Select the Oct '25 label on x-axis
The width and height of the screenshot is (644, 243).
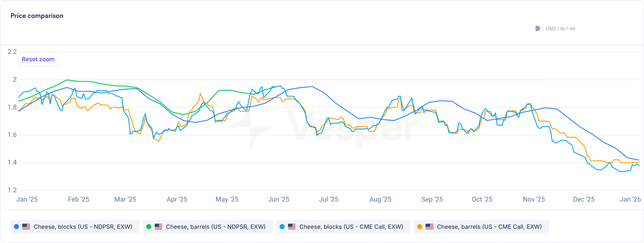(x=482, y=199)
